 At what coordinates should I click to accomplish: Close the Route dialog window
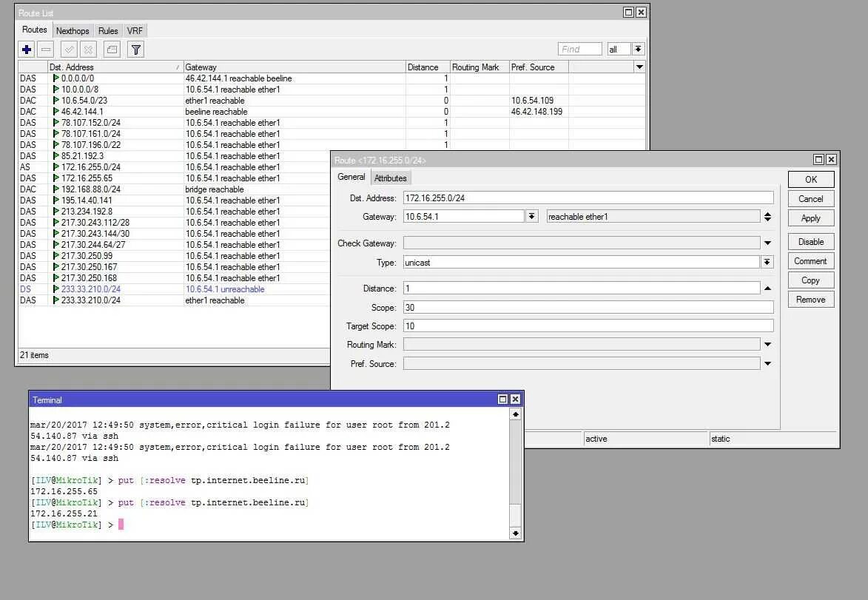(831, 159)
